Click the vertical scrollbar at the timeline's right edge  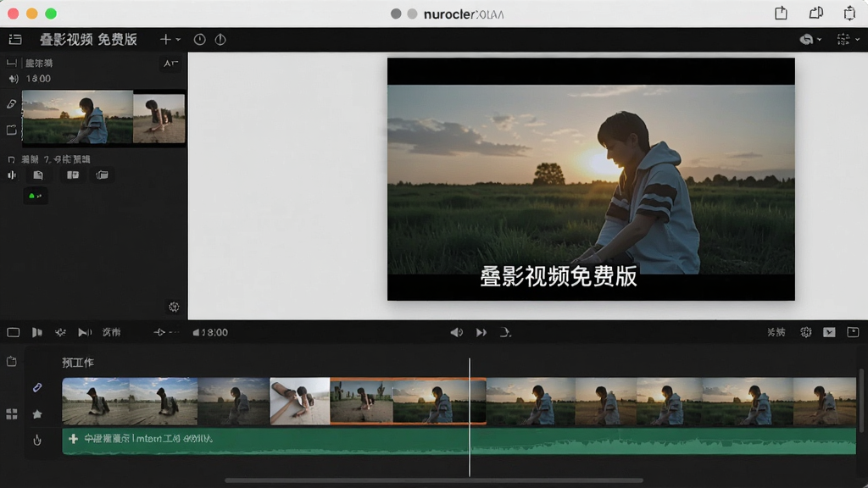point(861,401)
